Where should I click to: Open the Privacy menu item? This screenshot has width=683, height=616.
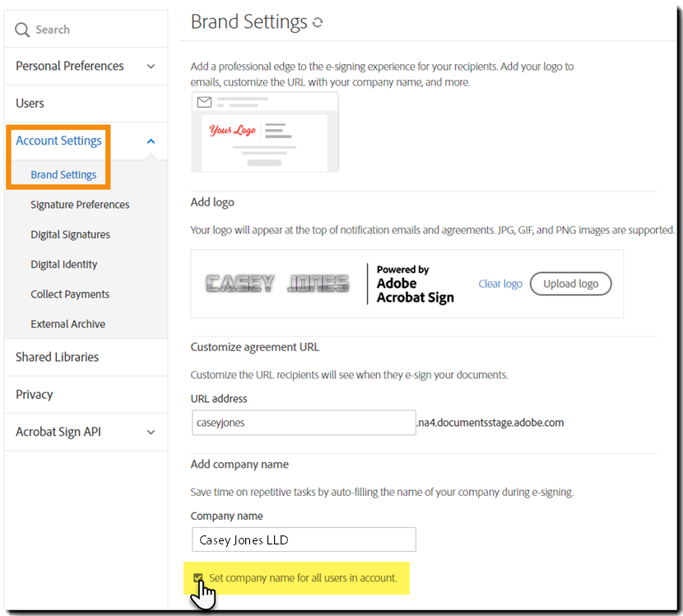point(34,395)
